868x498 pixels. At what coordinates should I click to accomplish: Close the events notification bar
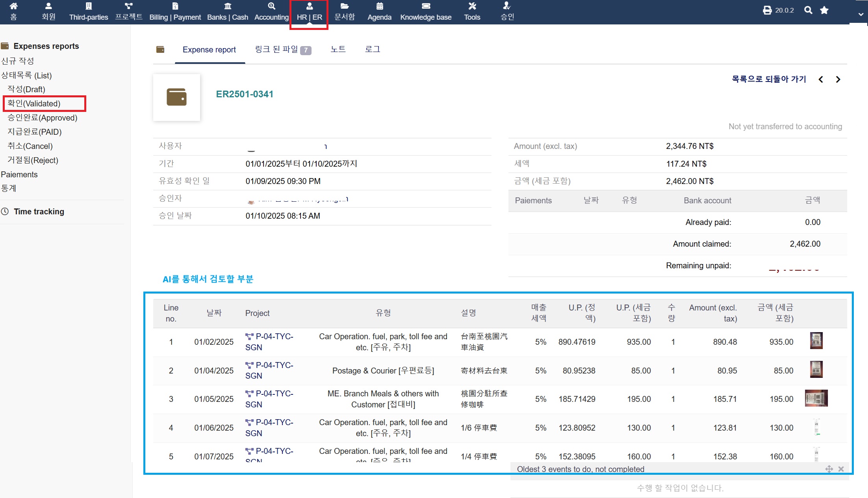click(x=841, y=469)
